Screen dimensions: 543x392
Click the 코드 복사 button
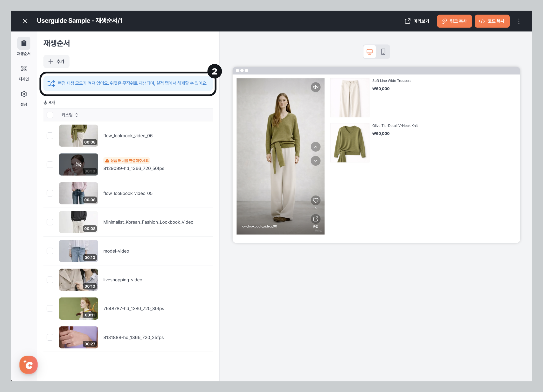click(x=492, y=21)
